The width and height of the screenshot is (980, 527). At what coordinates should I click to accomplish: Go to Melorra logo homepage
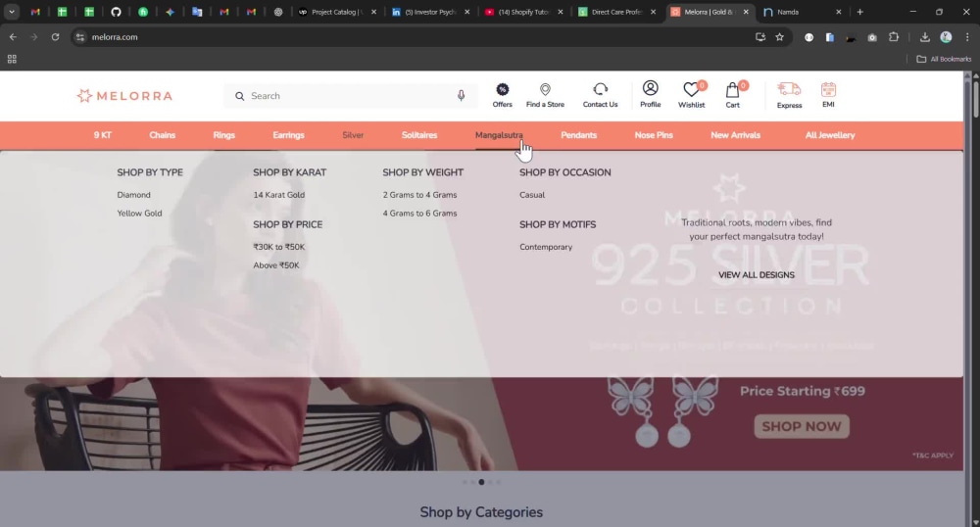(x=124, y=96)
